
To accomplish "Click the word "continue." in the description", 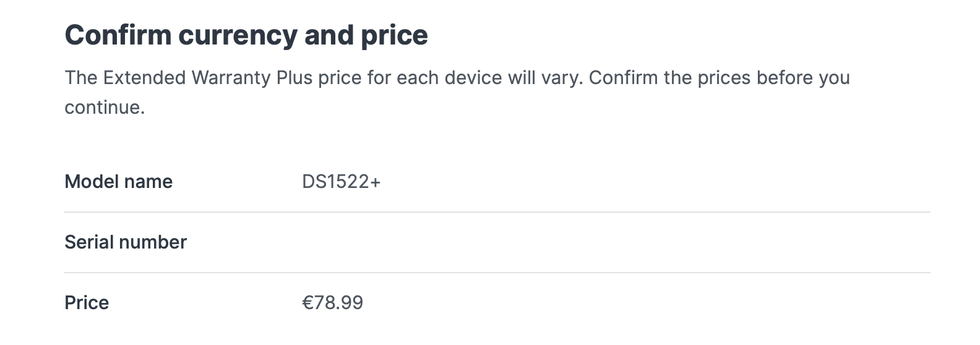I will point(104,108).
